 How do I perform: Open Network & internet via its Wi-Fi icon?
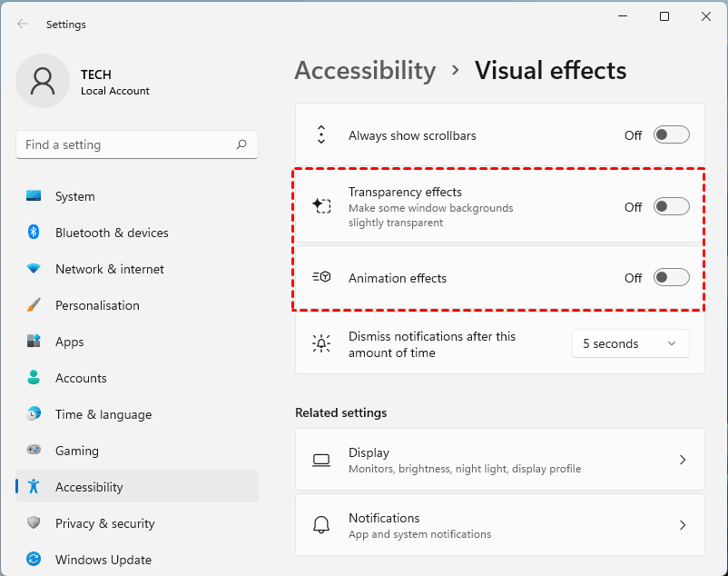34,269
